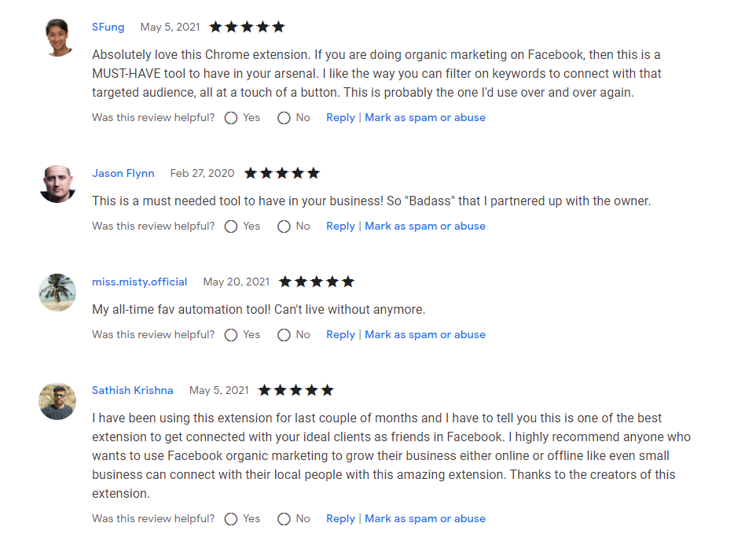The image size is (756, 545).
Task: Select No on Sathish Krishna's review
Action: (x=284, y=519)
